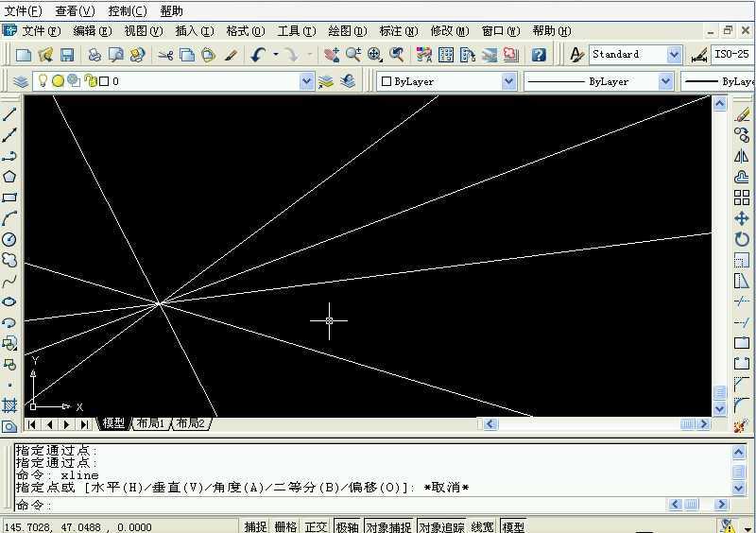The height and width of the screenshot is (533, 756).
Task: Click layer color swatch beside 0
Action: click(x=104, y=81)
